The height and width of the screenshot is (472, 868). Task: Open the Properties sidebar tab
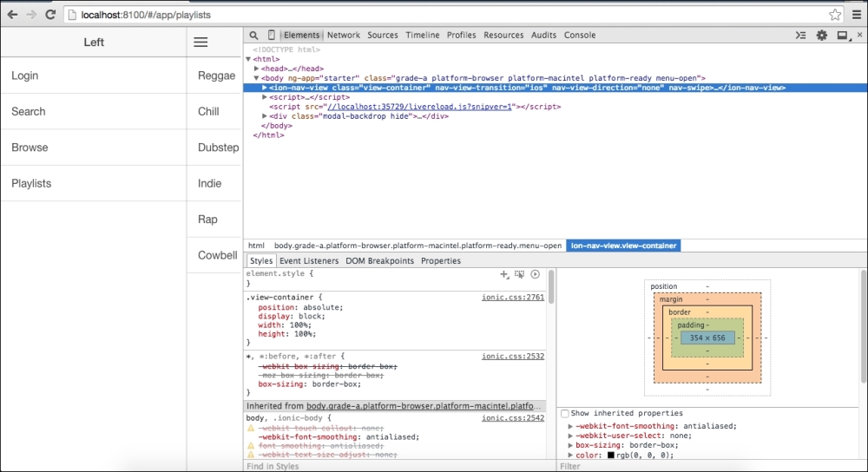pos(441,260)
